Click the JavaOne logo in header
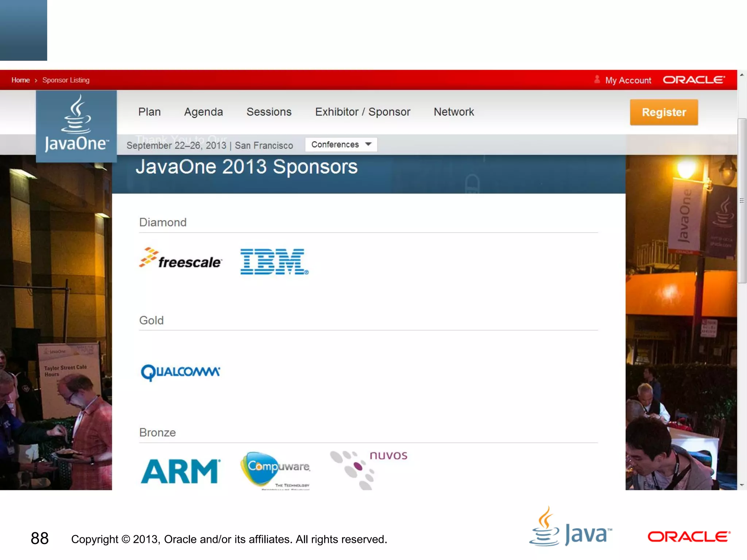This screenshot has width=747, height=560. (x=76, y=126)
